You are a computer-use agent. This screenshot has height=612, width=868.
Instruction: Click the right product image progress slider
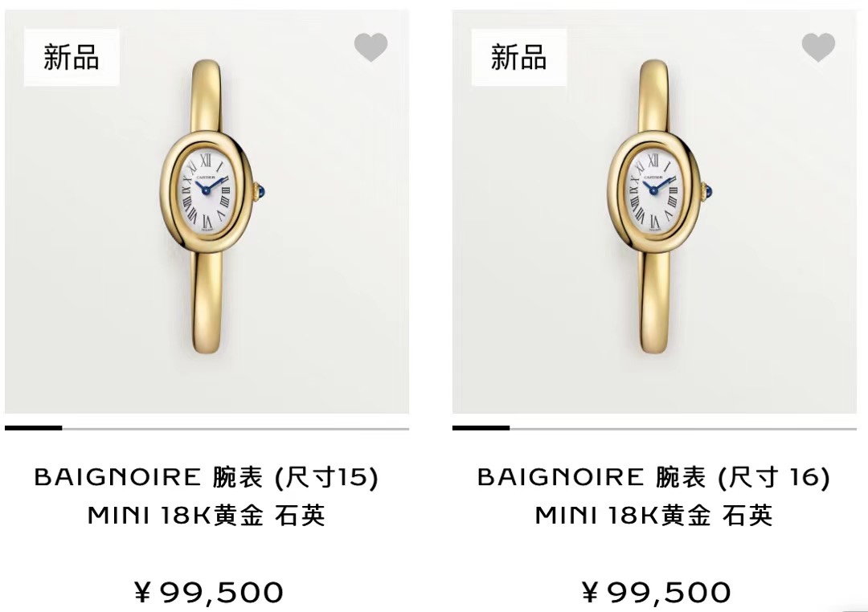point(654,428)
